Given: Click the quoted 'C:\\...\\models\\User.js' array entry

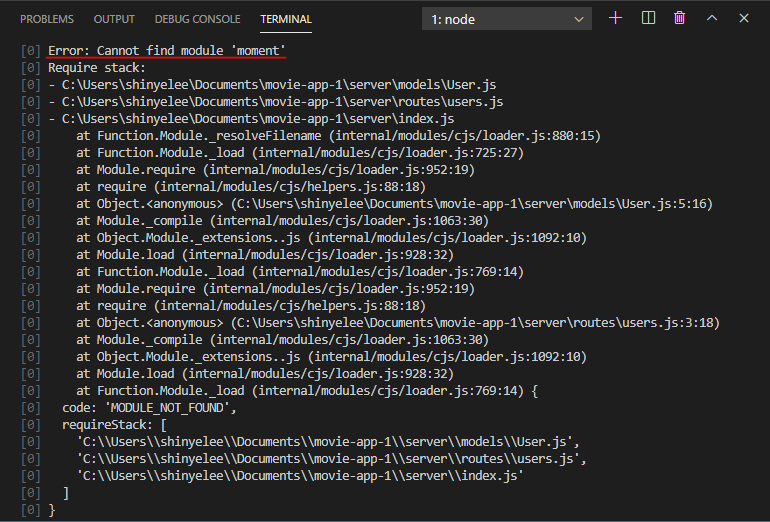Looking at the screenshot, I should 328,441.
